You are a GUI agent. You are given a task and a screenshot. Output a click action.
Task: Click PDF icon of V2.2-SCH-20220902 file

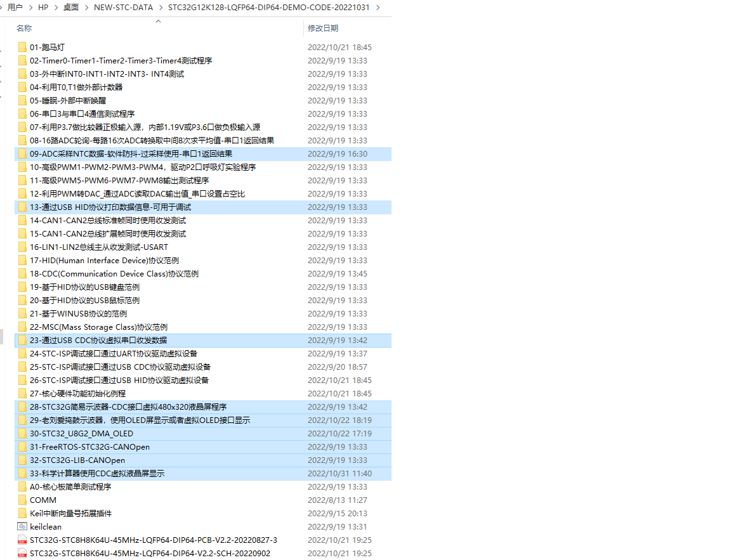tap(22, 553)
